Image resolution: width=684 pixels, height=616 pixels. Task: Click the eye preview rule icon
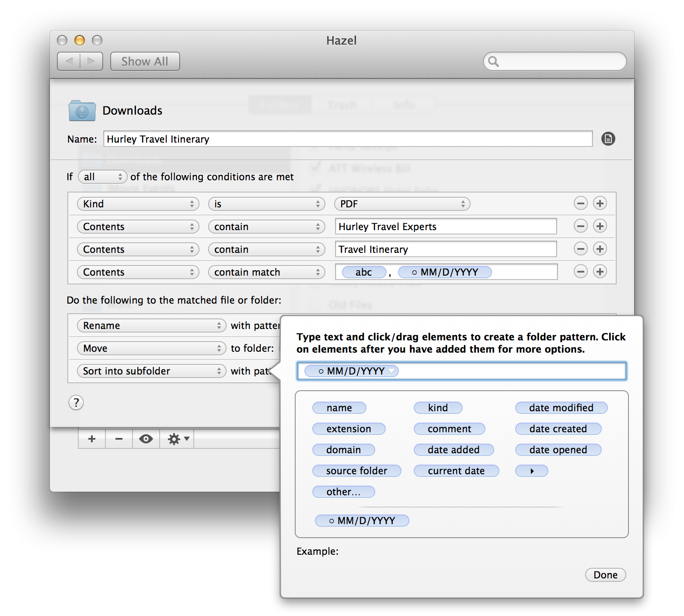[146, 439]
